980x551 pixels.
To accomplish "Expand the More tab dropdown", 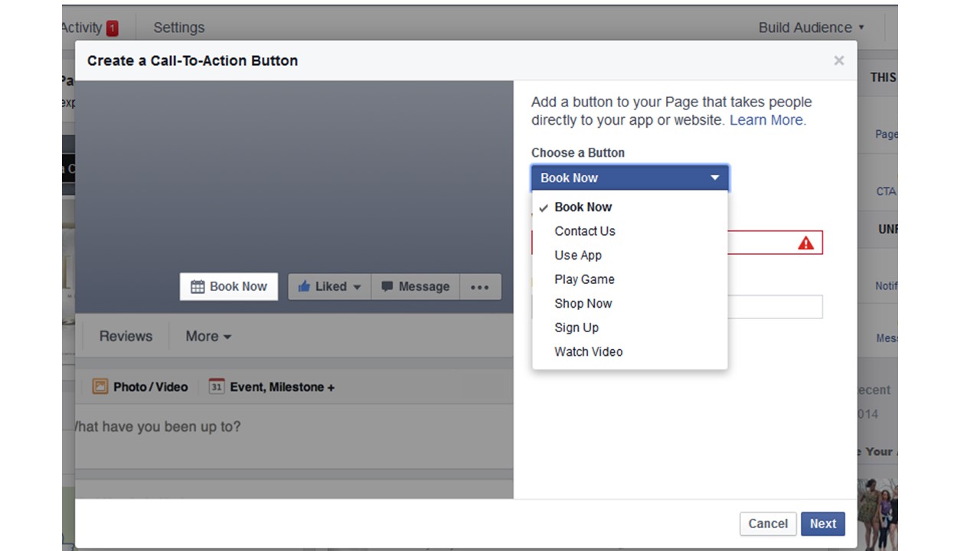I will [208, 336].
